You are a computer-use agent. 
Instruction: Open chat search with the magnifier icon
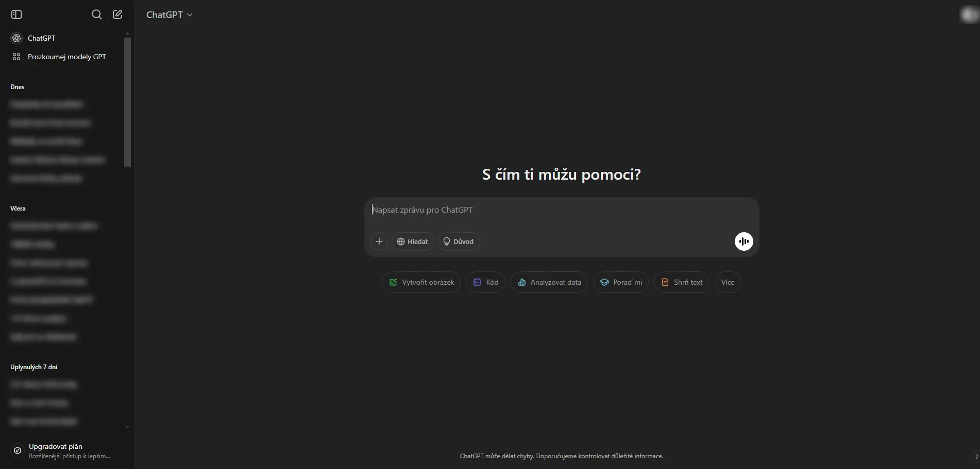click(x=96, y=14)
